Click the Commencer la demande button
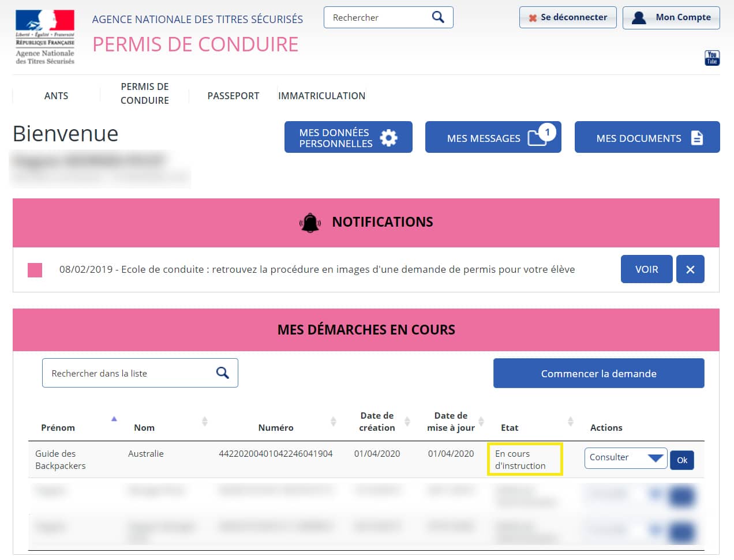Screen dimensions: 734x560 (599, 373)
